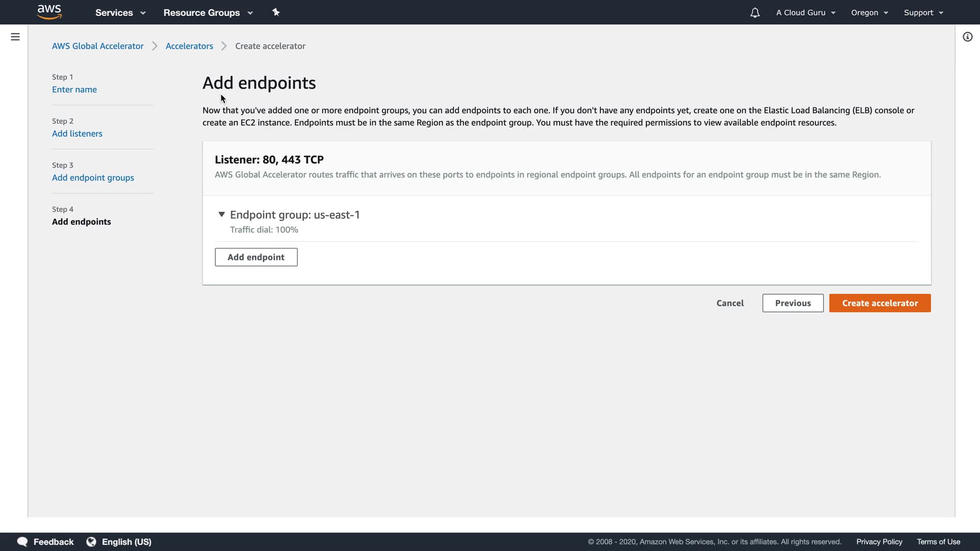
Task: Open the Oregon region selector
Action: (869, 13)
